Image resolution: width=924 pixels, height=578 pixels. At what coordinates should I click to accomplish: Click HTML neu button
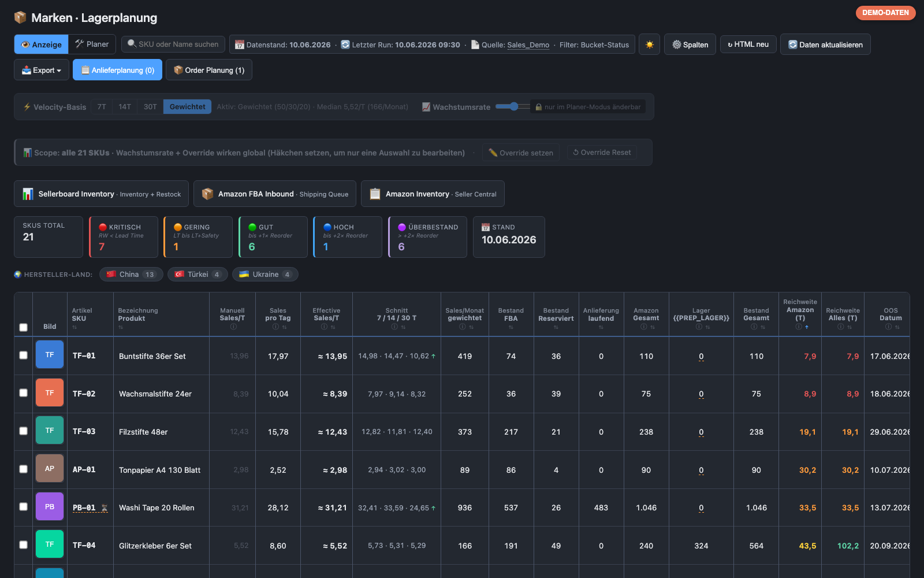click(x=748, y=45)
